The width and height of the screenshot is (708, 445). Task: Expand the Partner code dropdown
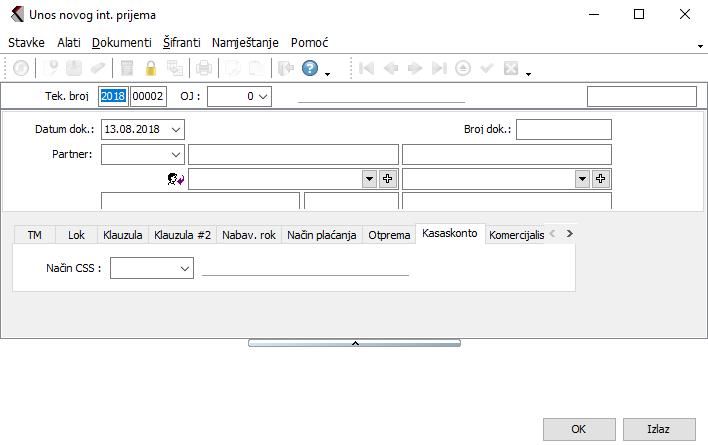click(x=176, y=154)
